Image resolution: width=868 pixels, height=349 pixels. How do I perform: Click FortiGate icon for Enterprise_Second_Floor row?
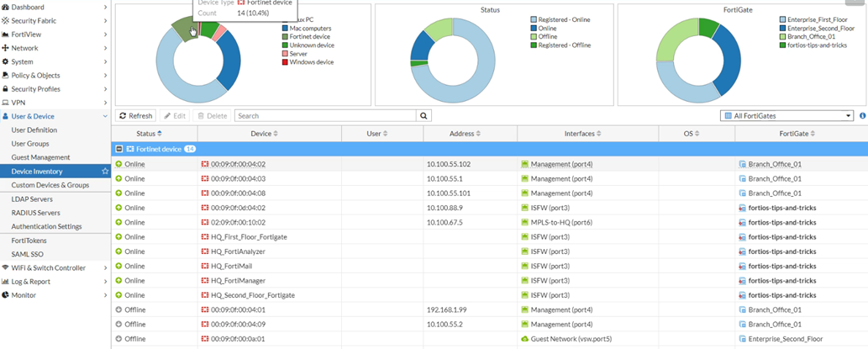click(x=743, y=338)
